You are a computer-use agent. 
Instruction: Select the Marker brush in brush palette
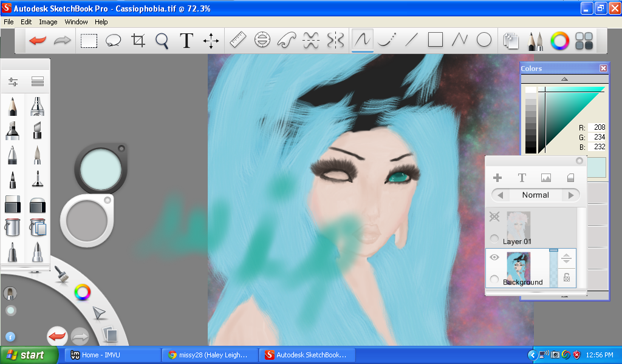point(12,130)
